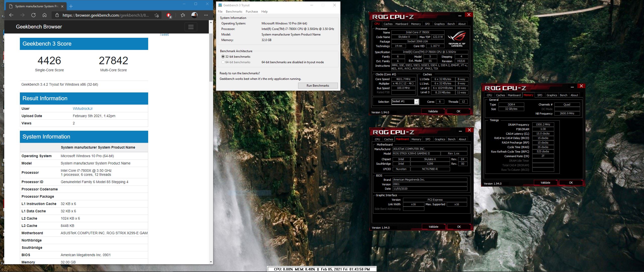
Task: Click the Channels # Quad value
Action: [567, 105]
